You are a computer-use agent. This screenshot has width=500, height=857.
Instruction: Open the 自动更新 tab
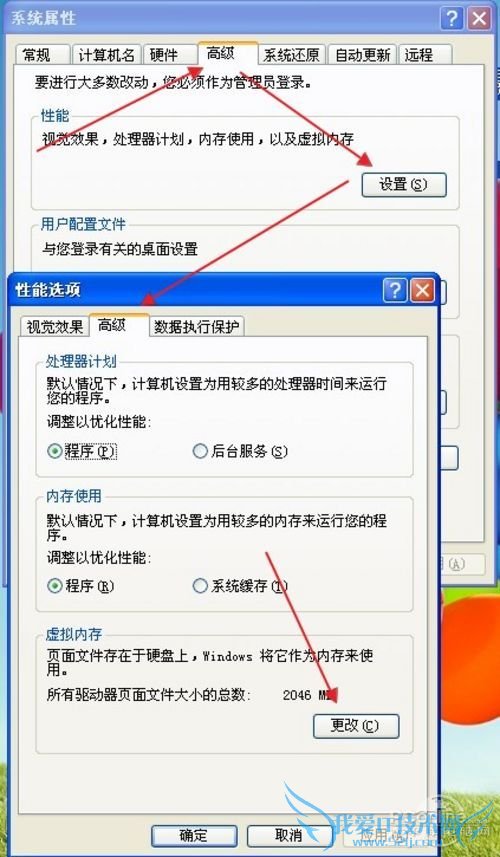point(362,55)
